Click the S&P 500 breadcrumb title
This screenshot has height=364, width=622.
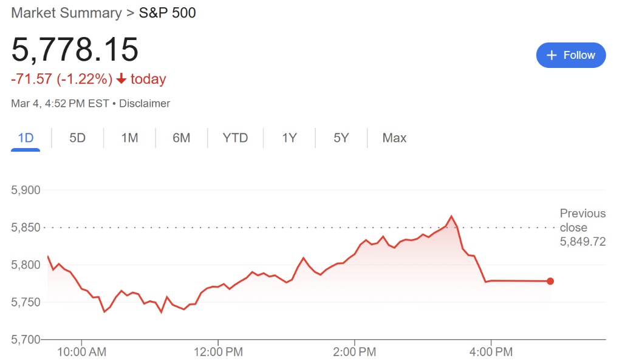click(x=168, y=13)
